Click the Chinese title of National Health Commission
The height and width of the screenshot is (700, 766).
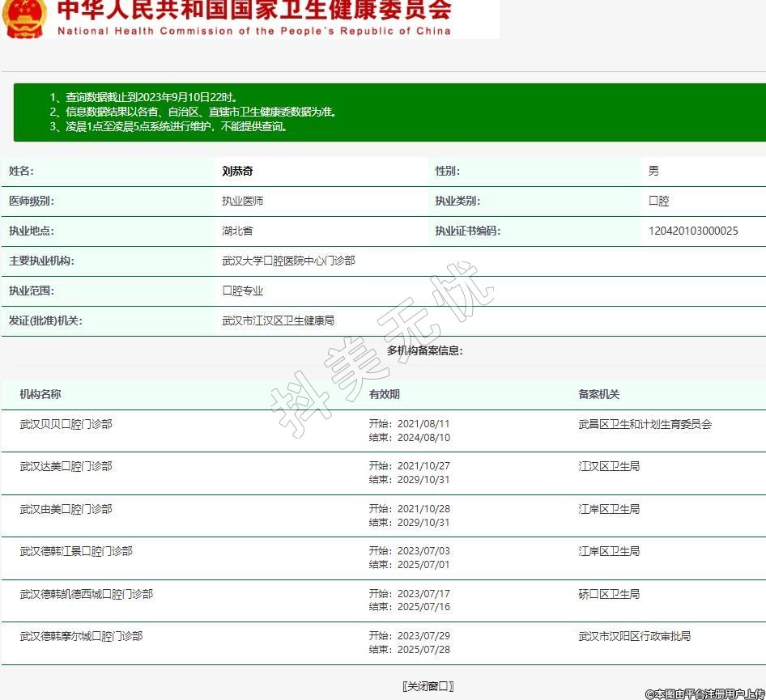(x=254, y=11)
